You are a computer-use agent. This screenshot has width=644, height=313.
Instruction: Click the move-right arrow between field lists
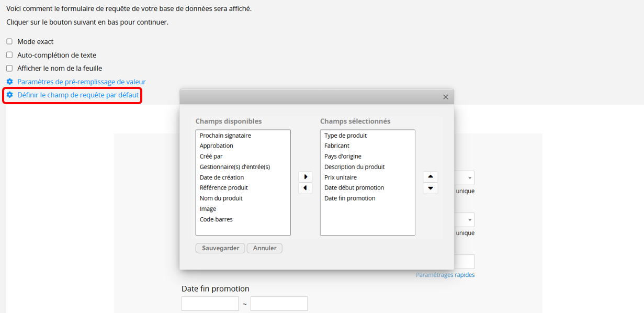pyautogui.click(x=305, y=177)
